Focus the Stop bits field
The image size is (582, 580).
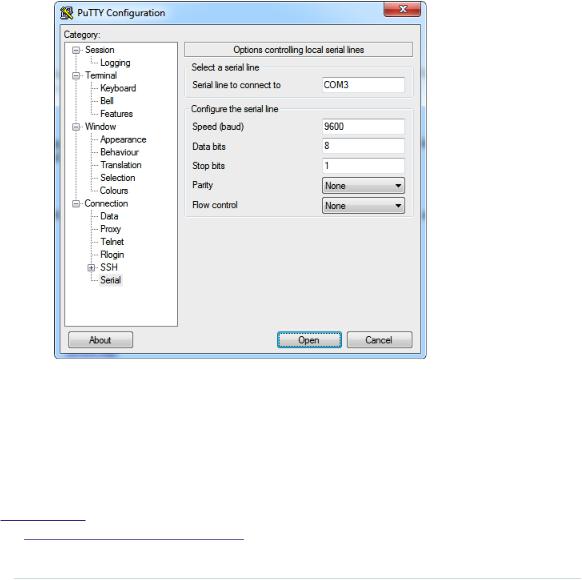click(363, 166)
